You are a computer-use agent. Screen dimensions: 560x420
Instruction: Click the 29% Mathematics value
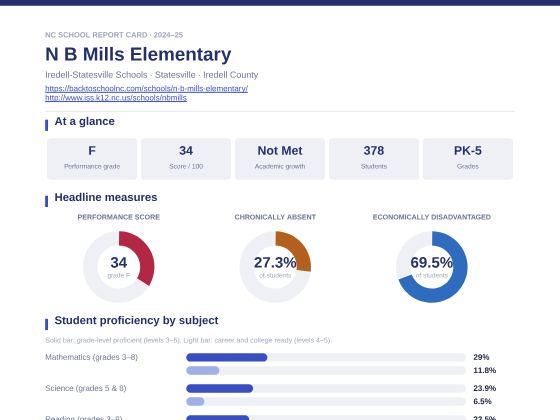coord(481,357)
